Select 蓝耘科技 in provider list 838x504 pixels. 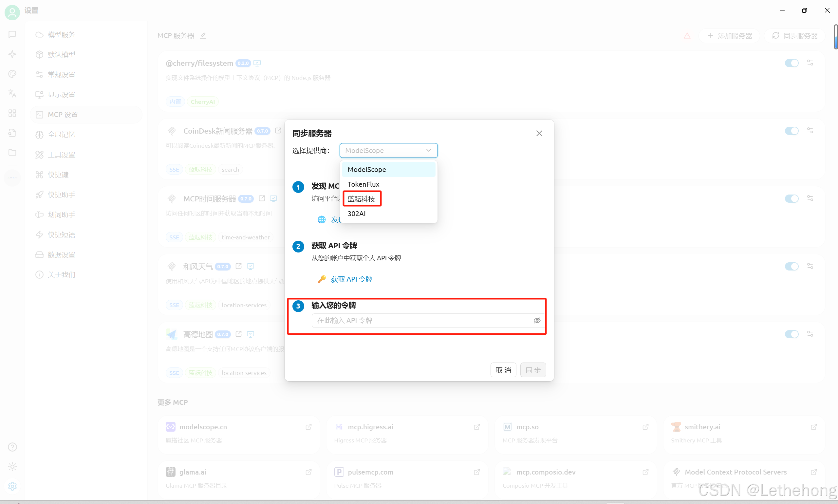(x=388, y=199)
